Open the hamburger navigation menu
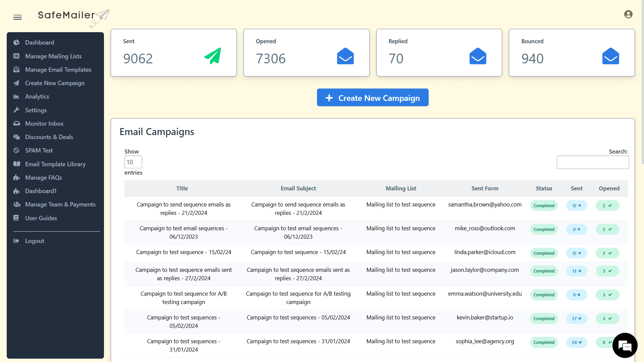 coord(17,17)
